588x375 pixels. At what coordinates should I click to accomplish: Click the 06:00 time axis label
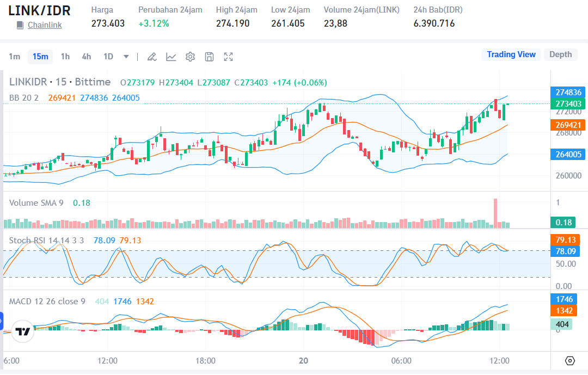pos(401,361)
